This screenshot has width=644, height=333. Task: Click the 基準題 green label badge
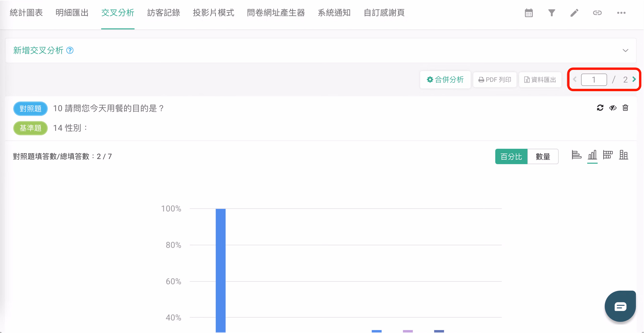(30, 128)
